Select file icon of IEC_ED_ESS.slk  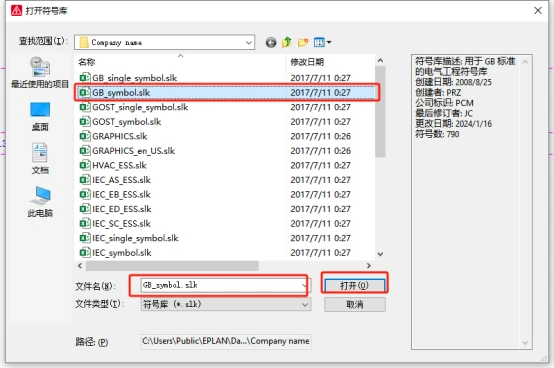coord(84,209)
